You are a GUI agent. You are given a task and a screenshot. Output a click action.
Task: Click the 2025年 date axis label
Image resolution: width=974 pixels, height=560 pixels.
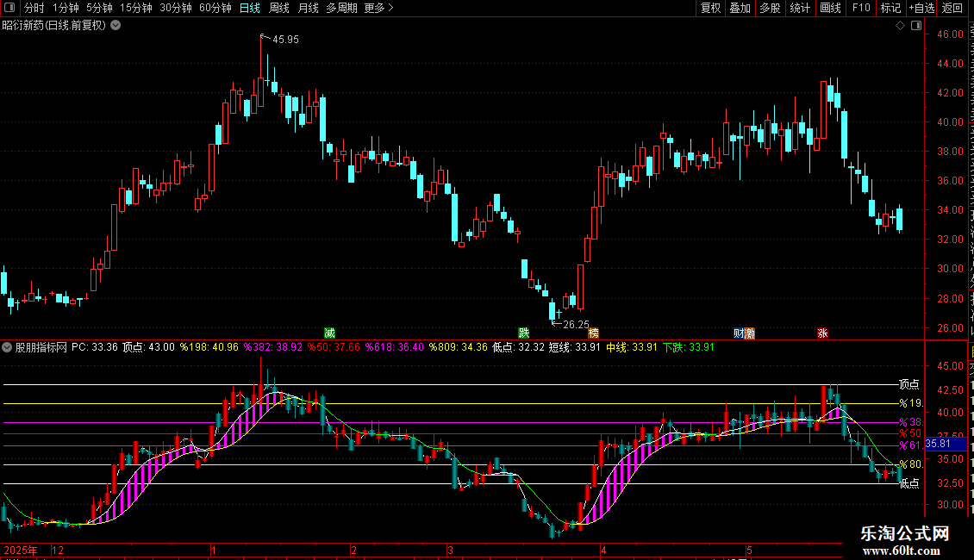[x=21, y=550]
